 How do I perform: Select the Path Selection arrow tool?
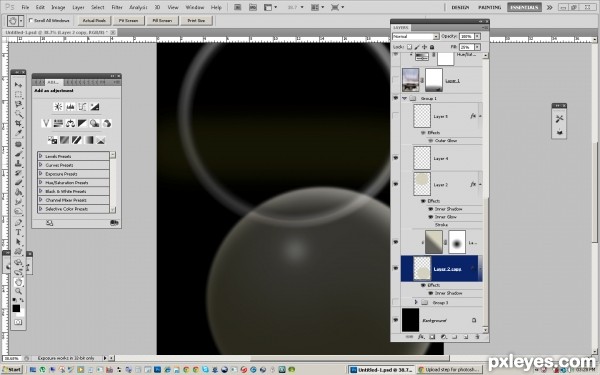pos(18,242)
